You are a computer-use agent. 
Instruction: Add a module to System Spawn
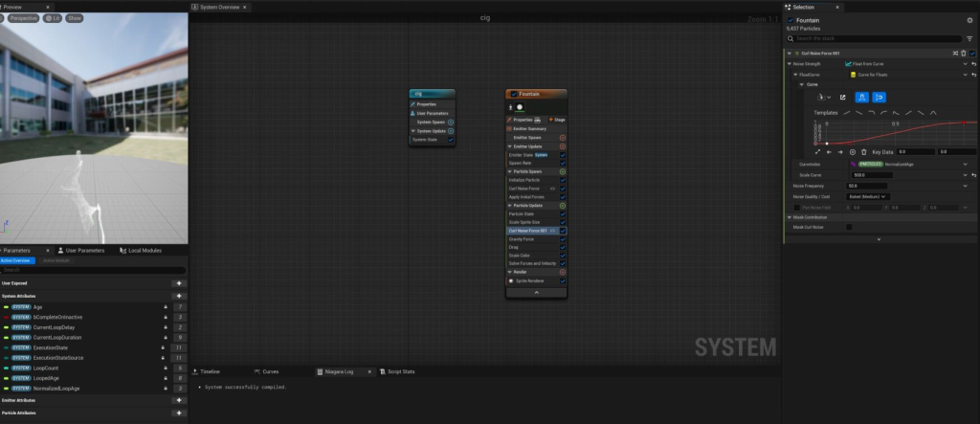pyautogui.click(x=451, y=122)
